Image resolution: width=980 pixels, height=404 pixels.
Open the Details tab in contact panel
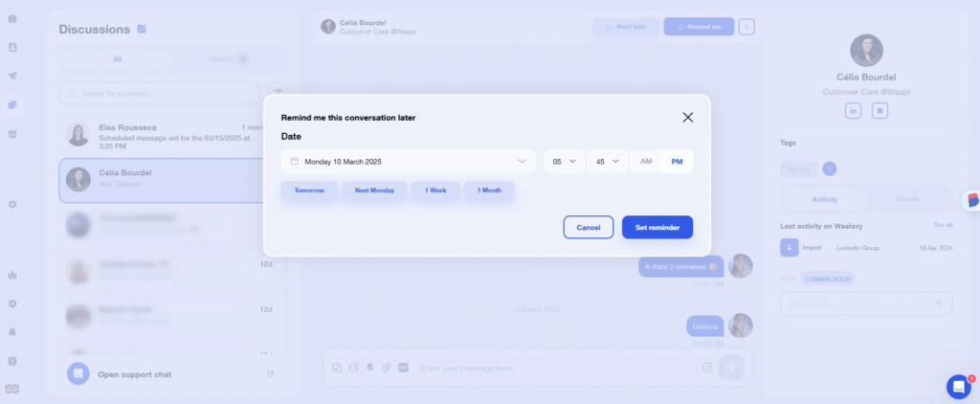[907, 199]
